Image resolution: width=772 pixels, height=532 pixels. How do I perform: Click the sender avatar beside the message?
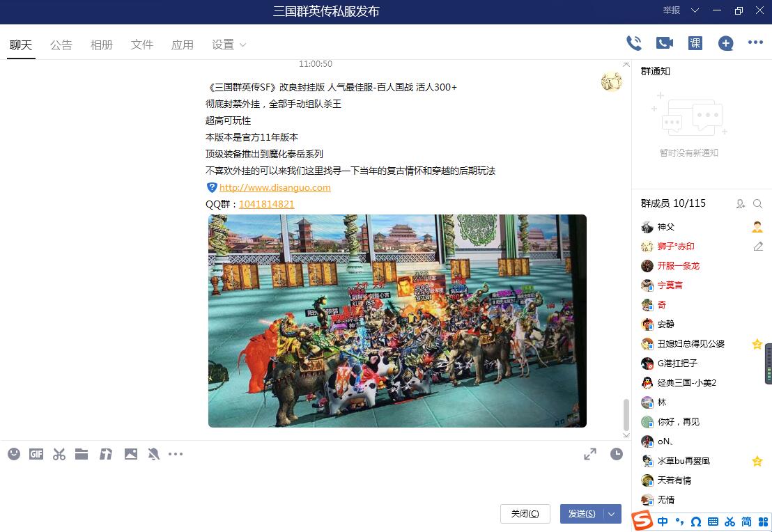tap(612, 81)
